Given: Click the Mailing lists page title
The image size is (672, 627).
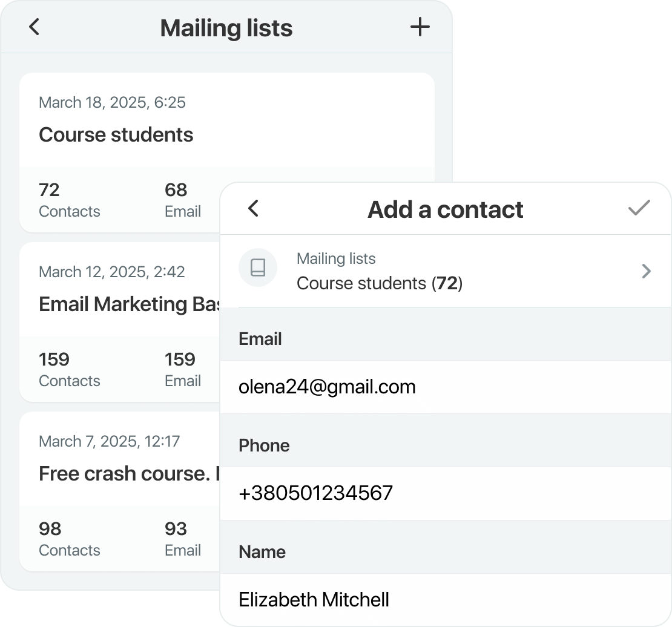Looking at the screenshot, I should click(226, 28).
